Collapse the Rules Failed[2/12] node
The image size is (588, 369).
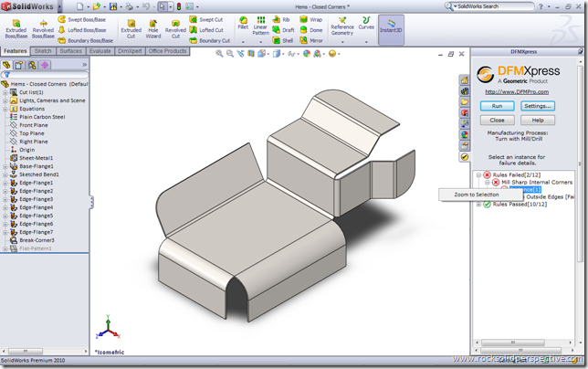[x=478, y=174]
